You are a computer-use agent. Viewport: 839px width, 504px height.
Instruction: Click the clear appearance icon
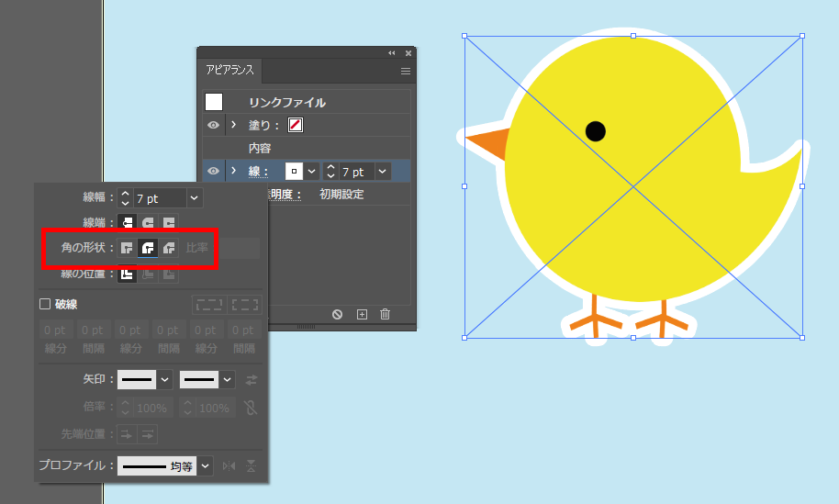(338, 314)
